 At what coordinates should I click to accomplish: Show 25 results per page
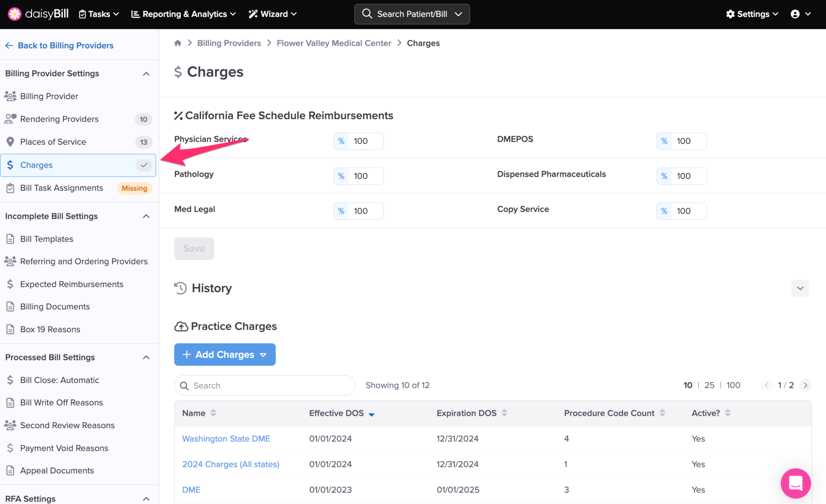point(709,385)
